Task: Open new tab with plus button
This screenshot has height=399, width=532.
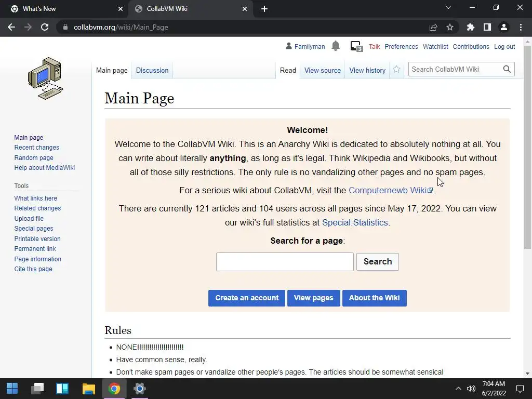Action: tap(264, 9)
